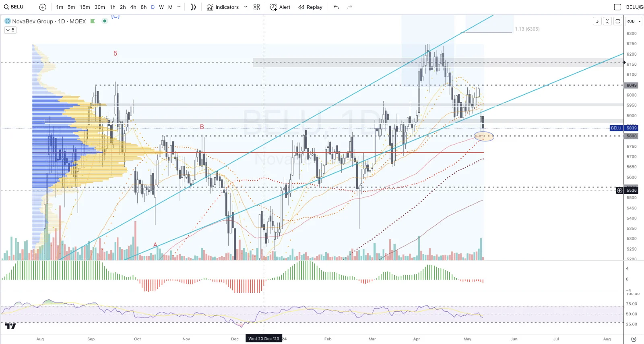
Task: Expand the Indicators favorites chevron
Action: tap(246, 7)
